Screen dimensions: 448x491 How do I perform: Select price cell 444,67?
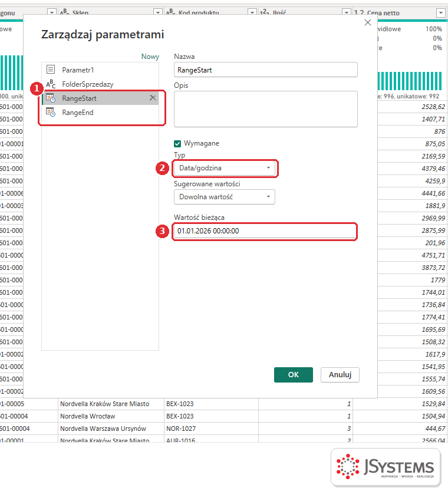click(x=400, y=429)
